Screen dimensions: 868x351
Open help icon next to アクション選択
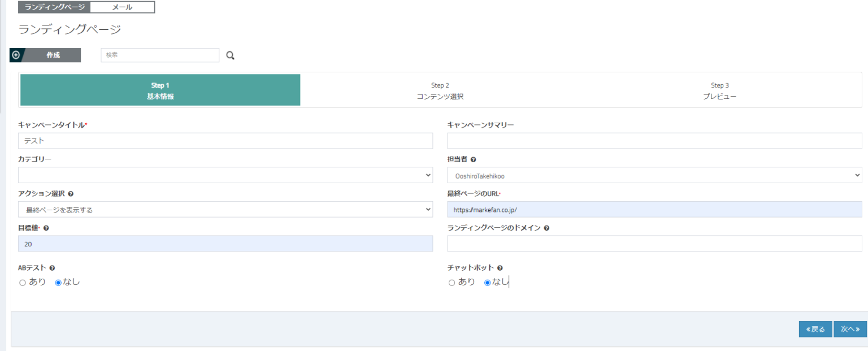71,194
